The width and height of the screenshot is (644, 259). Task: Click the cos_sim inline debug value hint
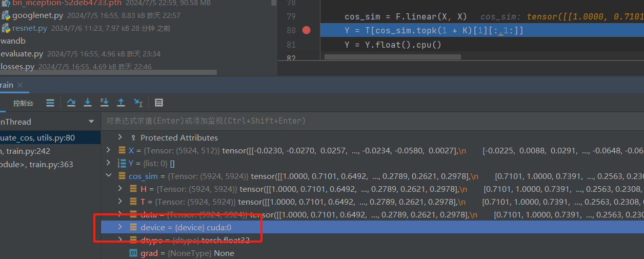tap(562, 17)
